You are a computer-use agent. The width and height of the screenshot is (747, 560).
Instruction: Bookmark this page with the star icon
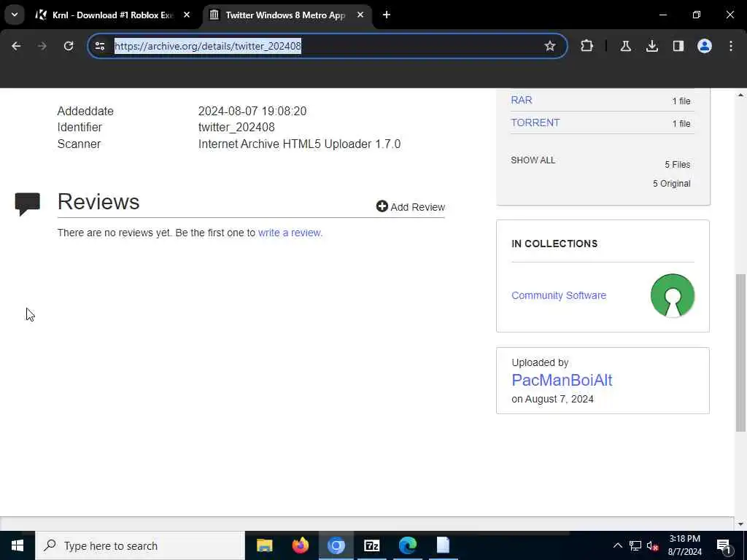tap(550, 46)
